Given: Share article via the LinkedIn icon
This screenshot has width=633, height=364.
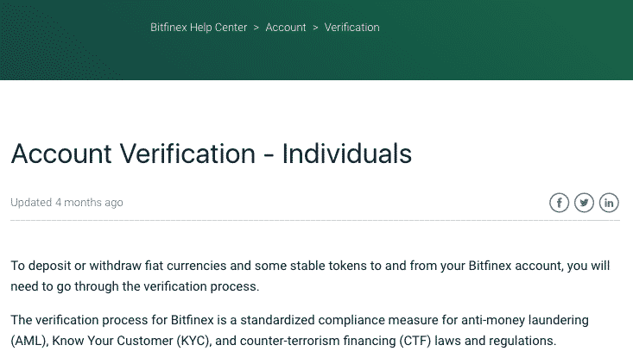Looking at the screenshot, I should [609, 203].
